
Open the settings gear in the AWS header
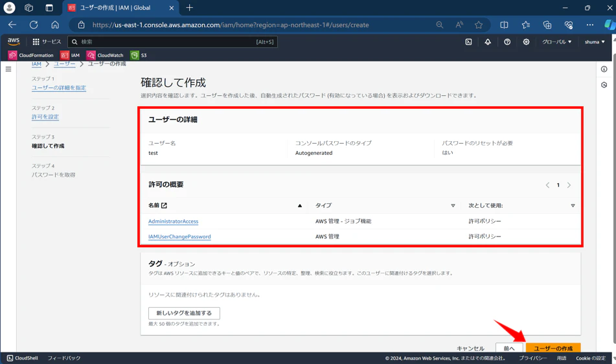click(526, 41)
